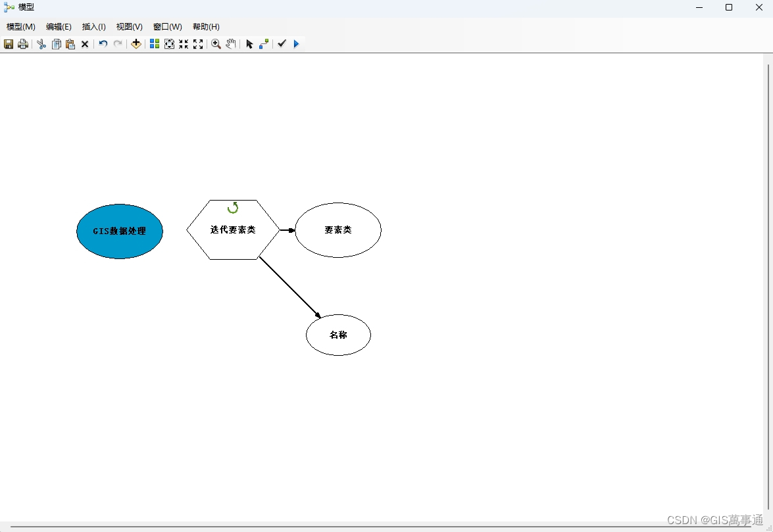Select the blue GIS数据处理 variable oval

(x=120, y=231)
